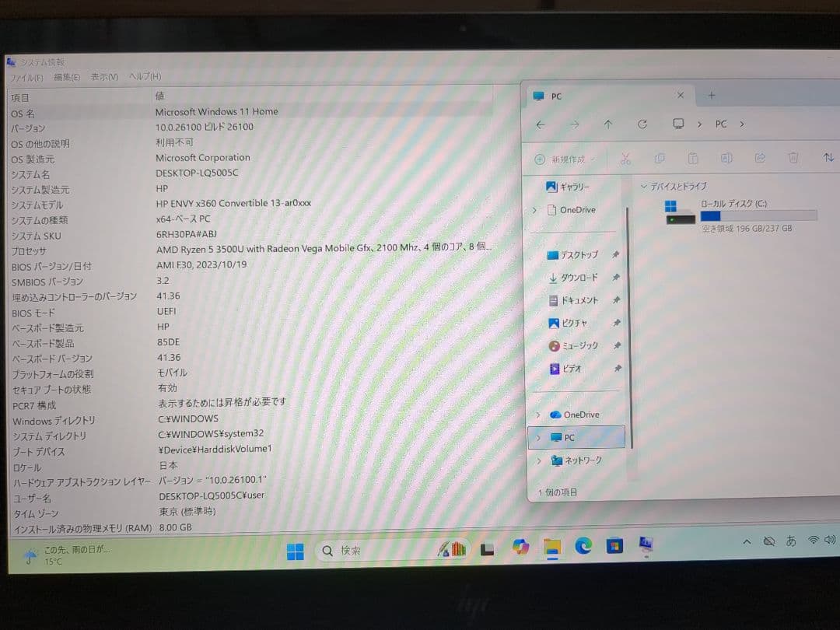Select the プロセッサ row
This screenshot has width=840, height=630.
(250, 249)
